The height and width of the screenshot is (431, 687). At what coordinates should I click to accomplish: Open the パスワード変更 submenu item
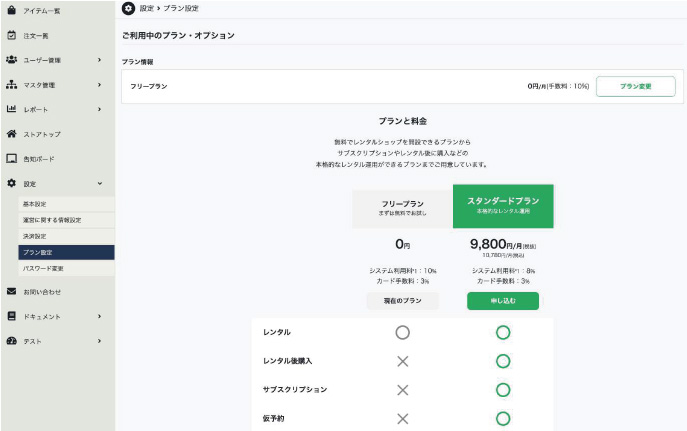click(x=43, y=268)
